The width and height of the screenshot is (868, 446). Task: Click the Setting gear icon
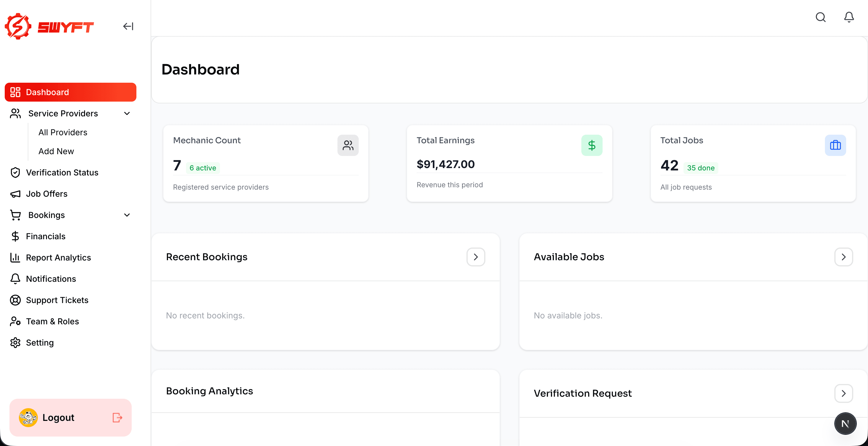click(15, 342)
